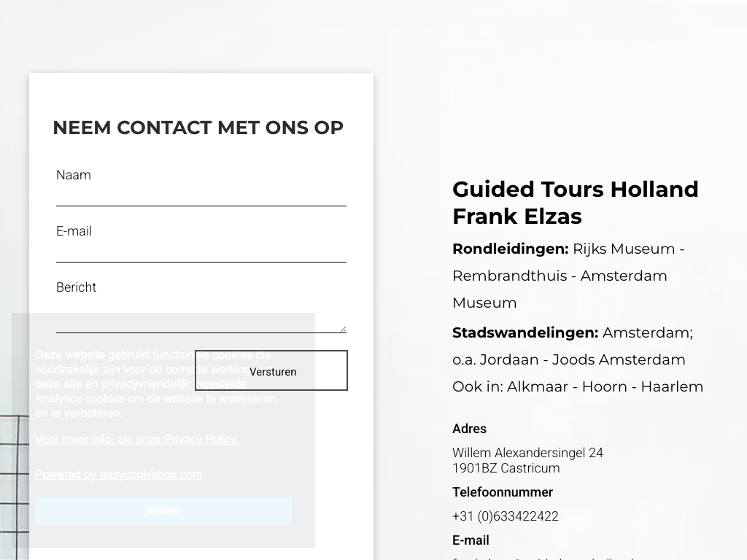Click the bold Stadswandelingen label

[525, 332]
